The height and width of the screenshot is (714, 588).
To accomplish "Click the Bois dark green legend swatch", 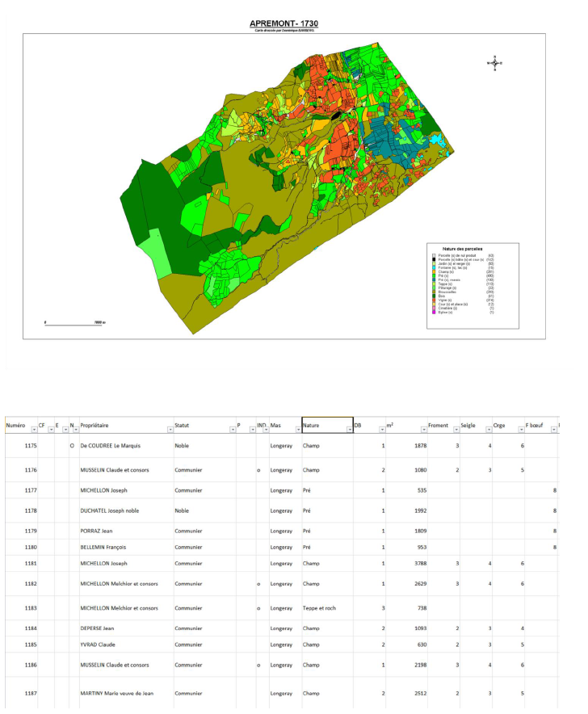I will (x=434, y=296).
